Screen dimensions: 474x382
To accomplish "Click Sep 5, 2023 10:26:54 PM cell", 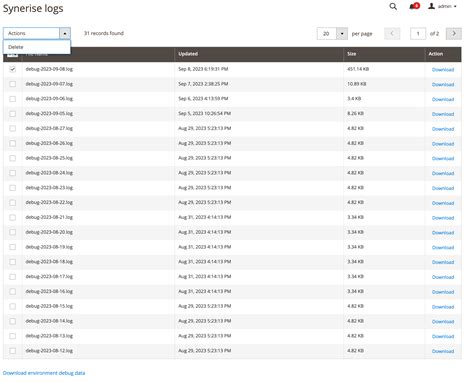I will (x=205, y=114).
